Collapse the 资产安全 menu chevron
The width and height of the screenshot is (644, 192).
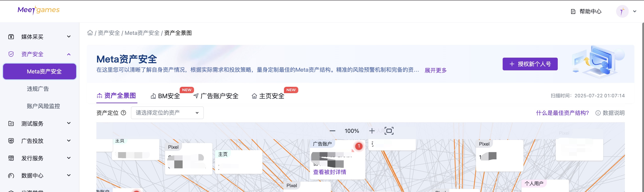click(69, 54)
